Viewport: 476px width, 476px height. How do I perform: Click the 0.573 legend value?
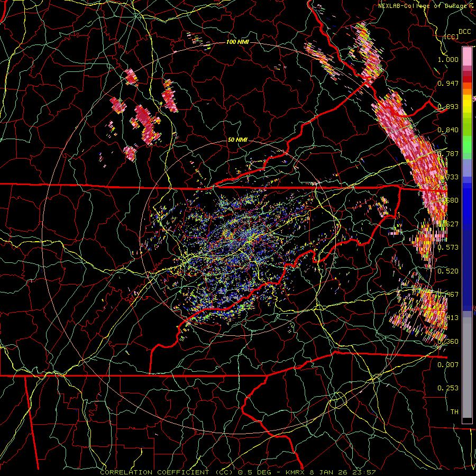[448, 247]
